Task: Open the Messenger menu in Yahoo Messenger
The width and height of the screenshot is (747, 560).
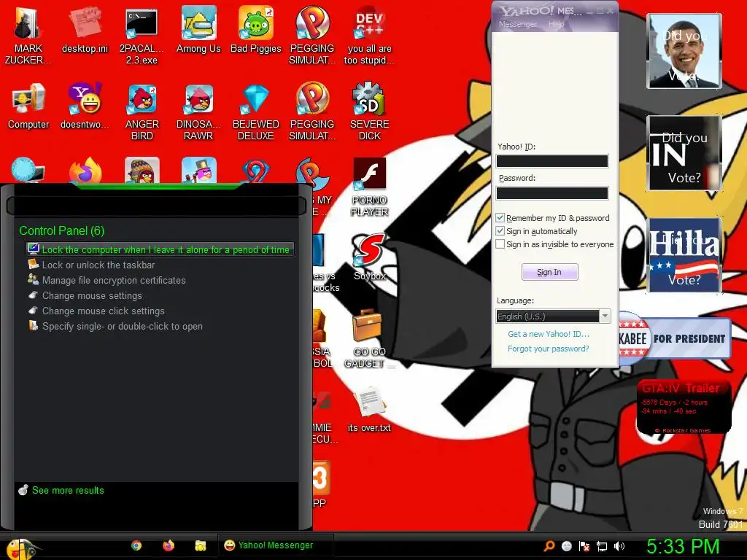Action: [x=517, y=24]
